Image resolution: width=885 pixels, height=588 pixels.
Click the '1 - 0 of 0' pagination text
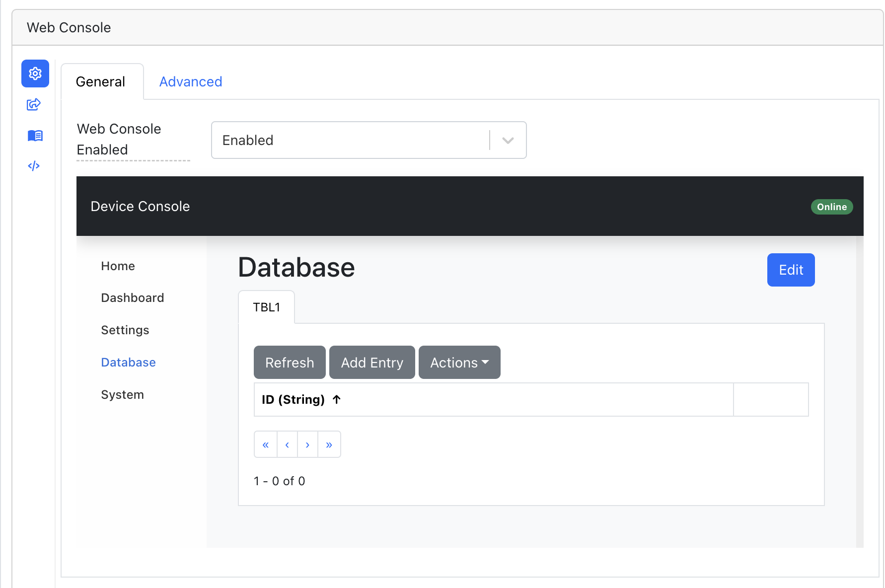[x=279, y=481]
